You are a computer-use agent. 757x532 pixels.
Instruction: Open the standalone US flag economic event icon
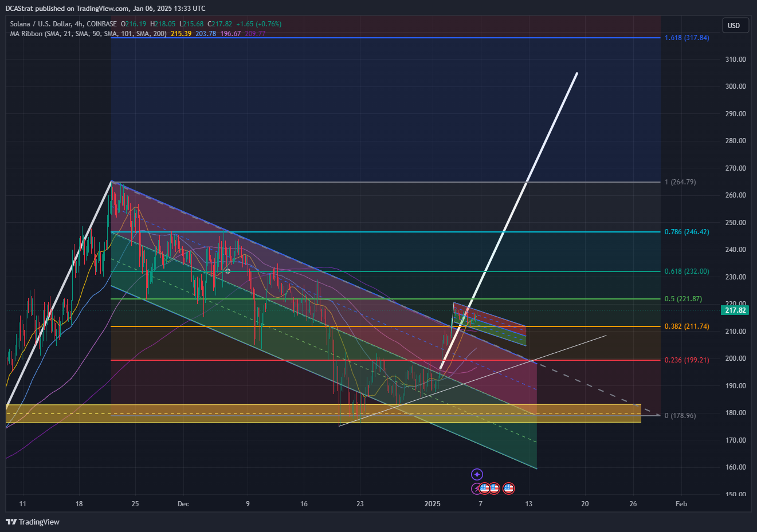pos(508,488)
